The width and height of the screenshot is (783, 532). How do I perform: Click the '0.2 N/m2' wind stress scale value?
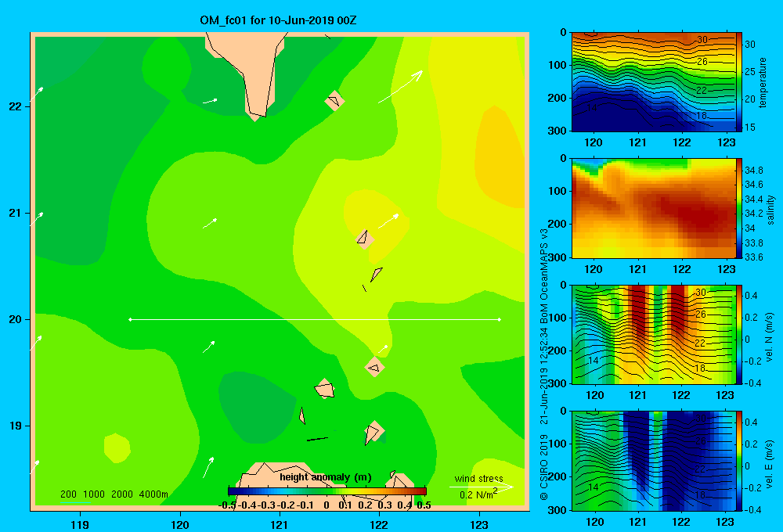pos(478,494)
